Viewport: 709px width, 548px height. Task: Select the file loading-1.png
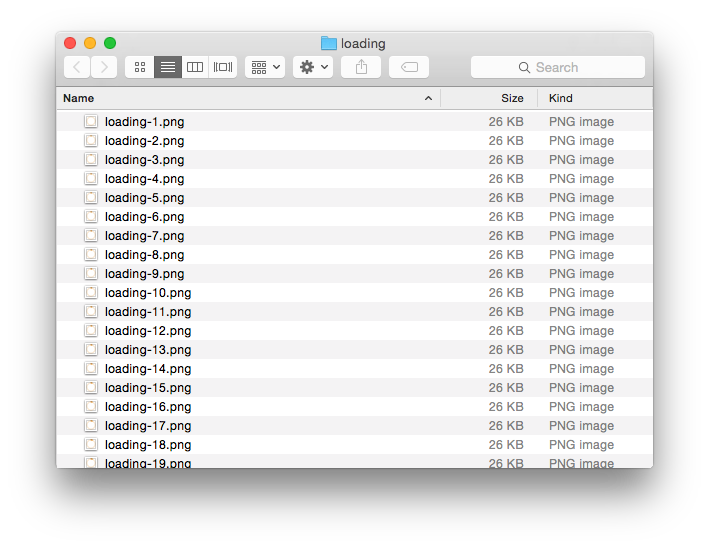(x=354, y=122)
